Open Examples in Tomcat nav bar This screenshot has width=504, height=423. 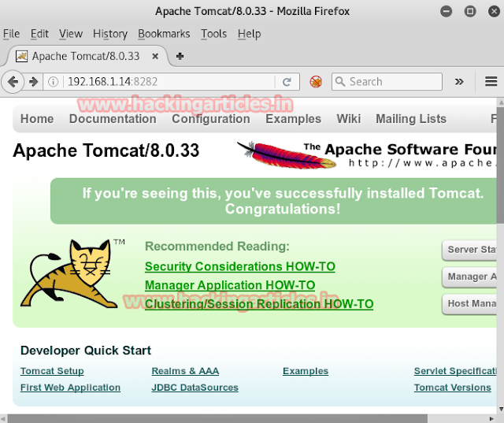click(x=293, y=119)
